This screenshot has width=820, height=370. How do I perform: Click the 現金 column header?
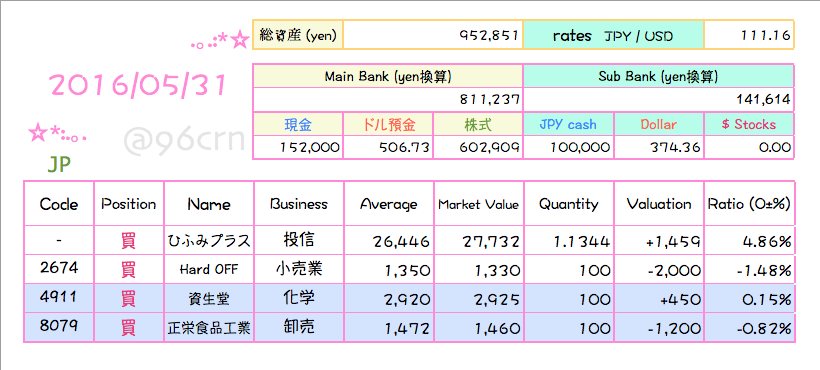(x=298, y=124)
